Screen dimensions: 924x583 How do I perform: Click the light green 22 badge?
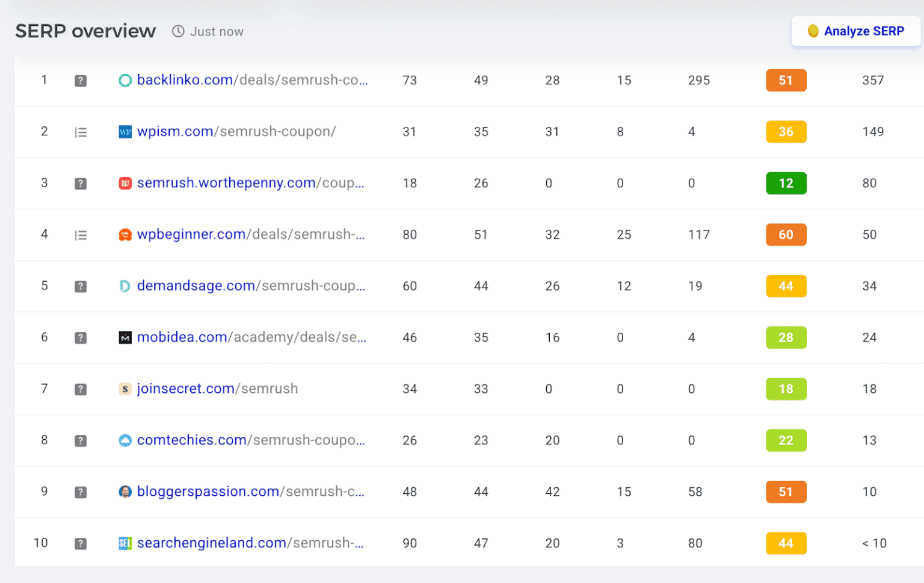coord(786,440)
